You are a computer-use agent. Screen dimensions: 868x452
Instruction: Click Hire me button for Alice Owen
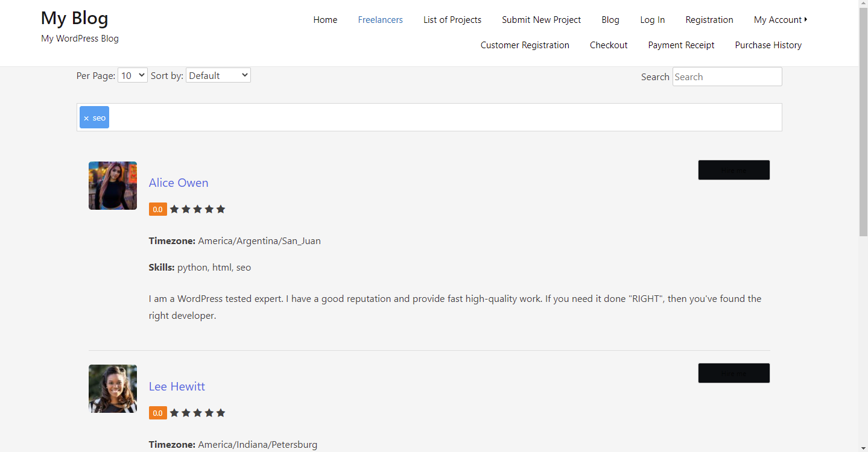click(733, 170)
